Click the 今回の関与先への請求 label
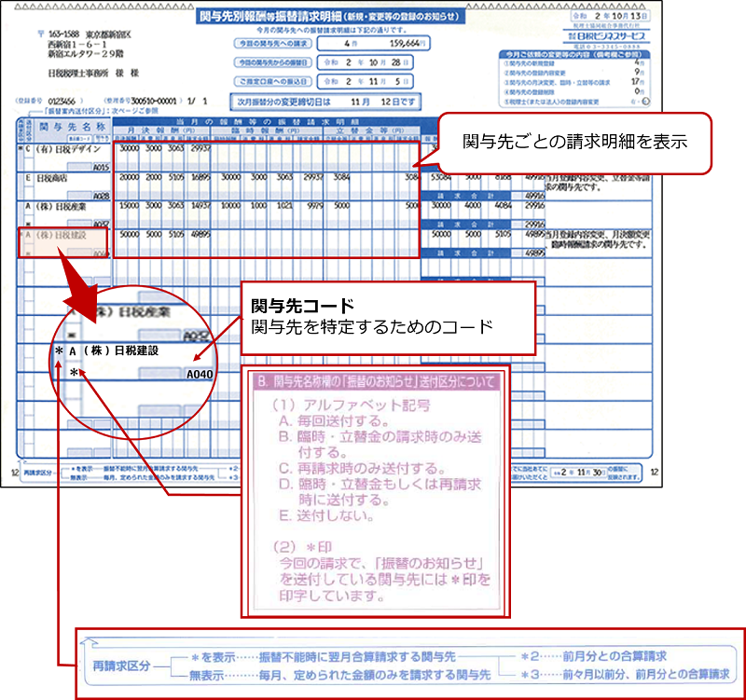Viewport: 746px width, 700px height. coord(273,43)
